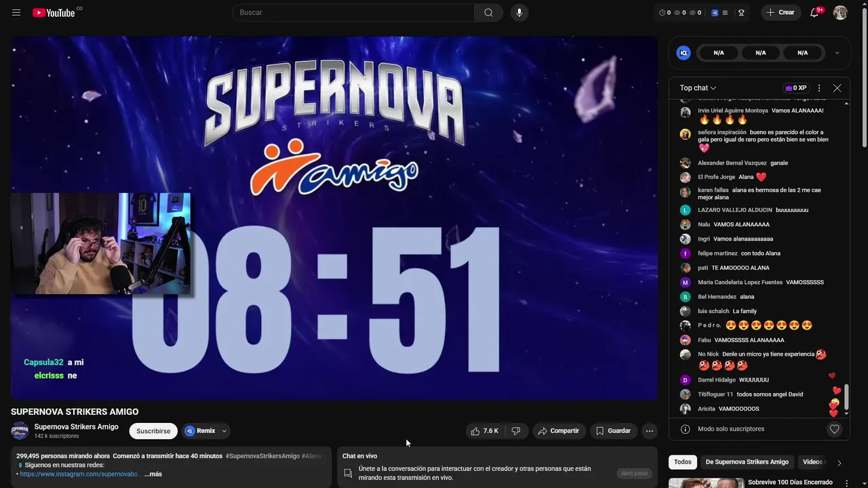Click chat author Alexander Bernal Vazquez
This screenshot has height=488, width=868.
[732, 163]
